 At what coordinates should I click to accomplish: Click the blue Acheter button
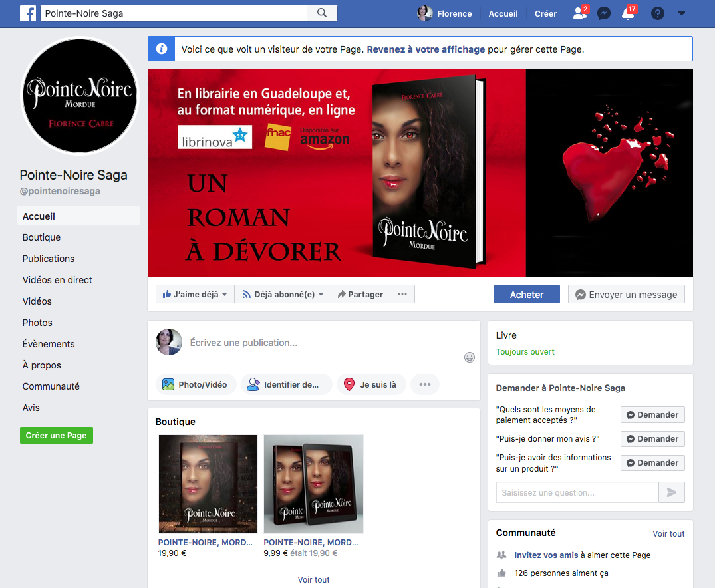[x=526, y=295]
